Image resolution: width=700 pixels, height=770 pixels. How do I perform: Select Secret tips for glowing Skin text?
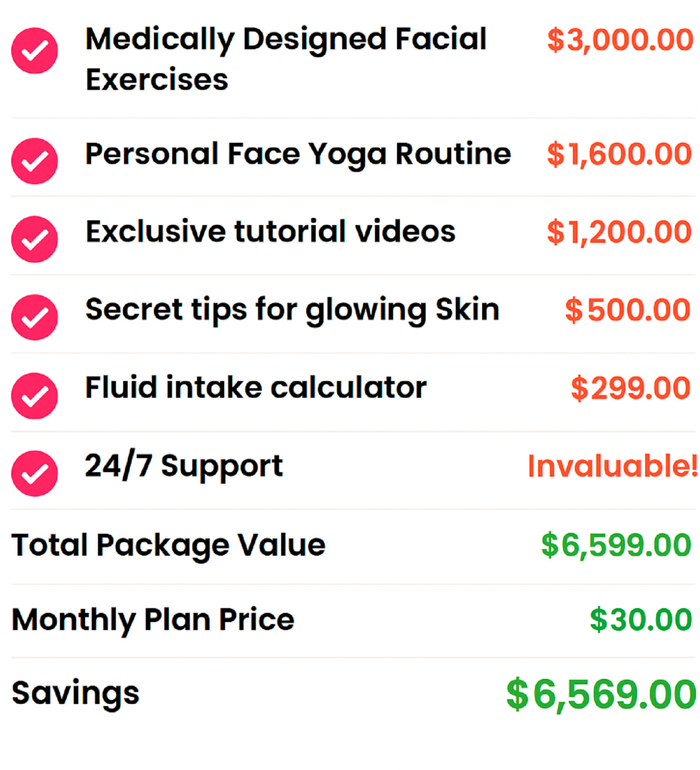[x=292, y=311]
